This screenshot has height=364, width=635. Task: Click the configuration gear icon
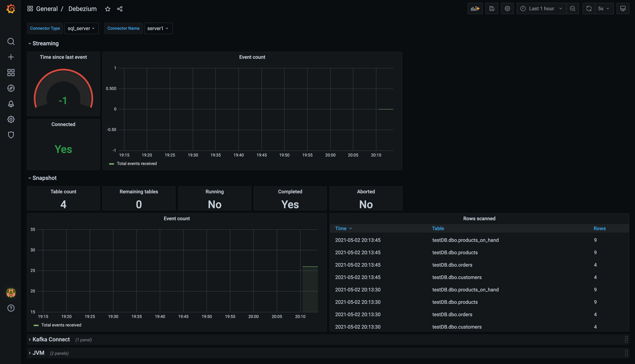click(x=507, y=8)
